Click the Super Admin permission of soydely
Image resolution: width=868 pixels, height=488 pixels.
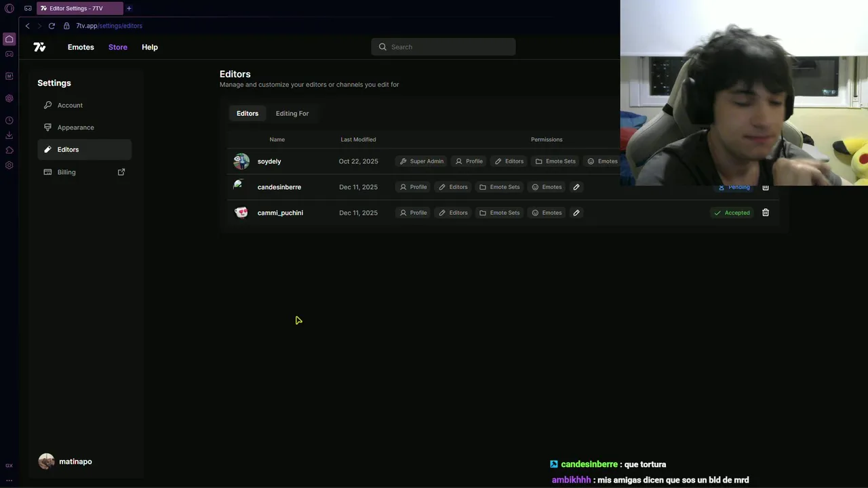pyautogui.click(x=422, y=161)
